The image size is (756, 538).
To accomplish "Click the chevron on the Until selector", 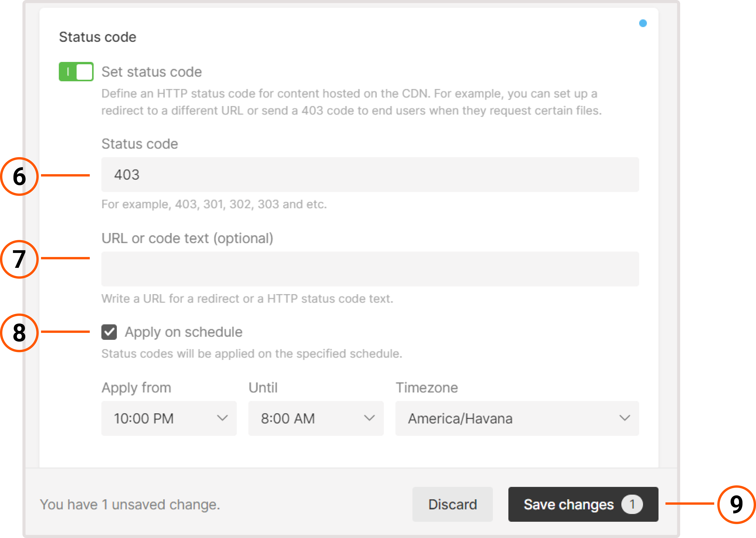I will pyautogui.click(x=369, y=418).
